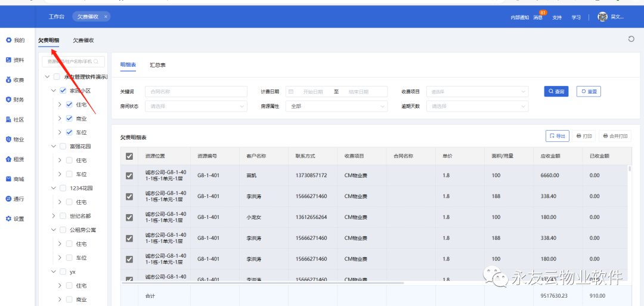Check the 世纪名都 checkbox
The height and width of the screenshot is (306, 644).
(63, 216)
